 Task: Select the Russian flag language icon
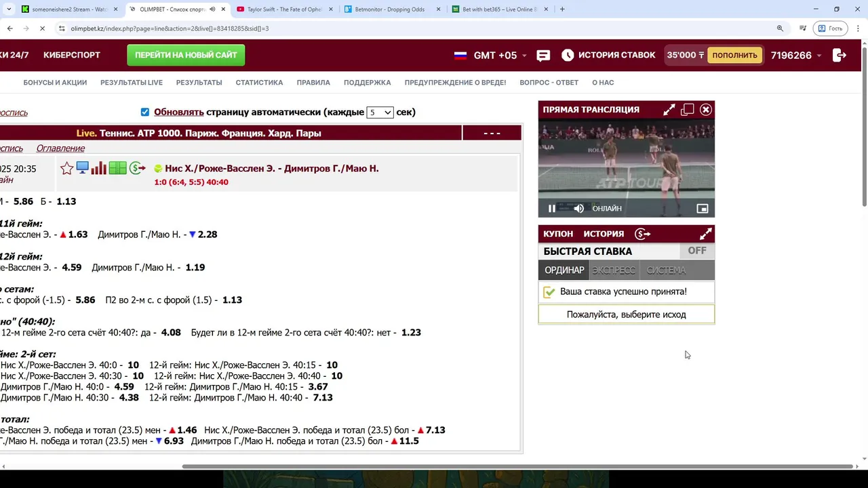(x=460, y=56)
